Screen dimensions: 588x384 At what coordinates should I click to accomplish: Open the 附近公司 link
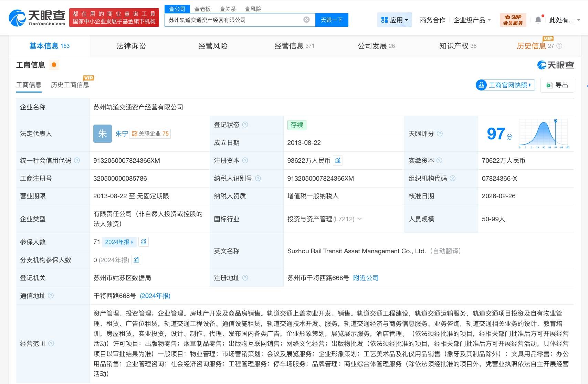coord(366,278)
